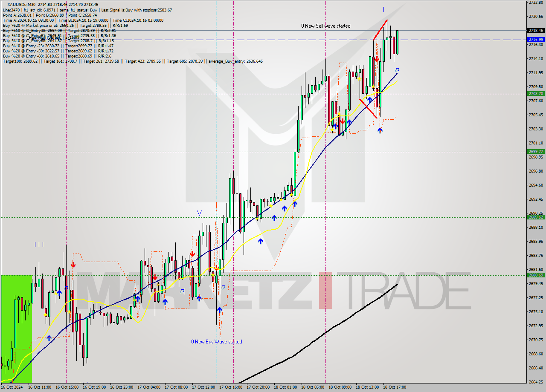Click the '16 Oct 2024' date label
The width and height of the screenshot is (546, 392).
click(x=12, y=387)
